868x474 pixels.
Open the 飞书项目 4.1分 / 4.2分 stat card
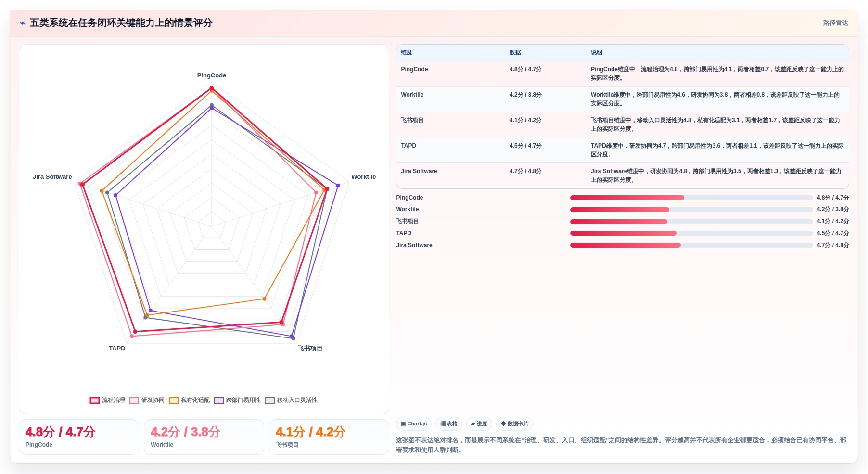[x=329, y=437]
